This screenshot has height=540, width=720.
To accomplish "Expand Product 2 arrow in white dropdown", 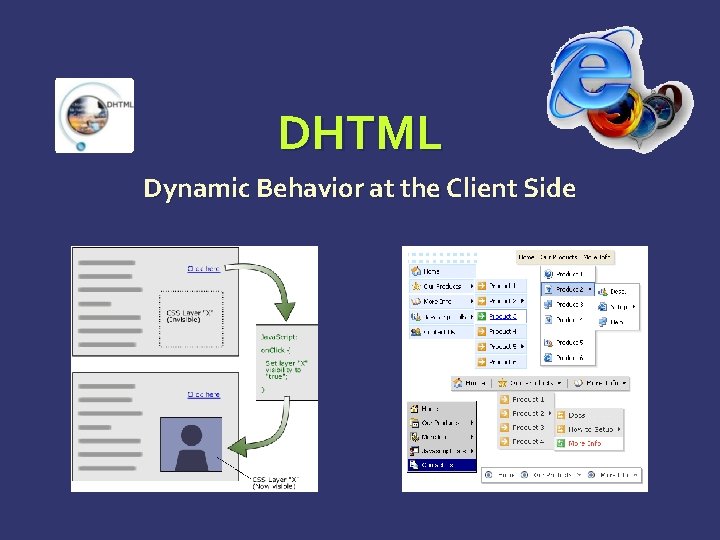I will pos(590,289).
